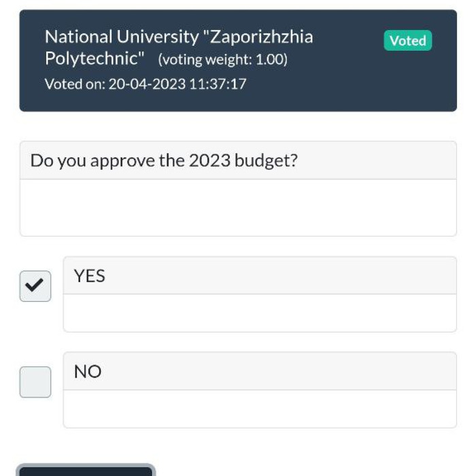Click the word "Polytechnic" in the header
Image resolution: width=476 pixels, height=476 pixels.
click(x=94, y=58)
